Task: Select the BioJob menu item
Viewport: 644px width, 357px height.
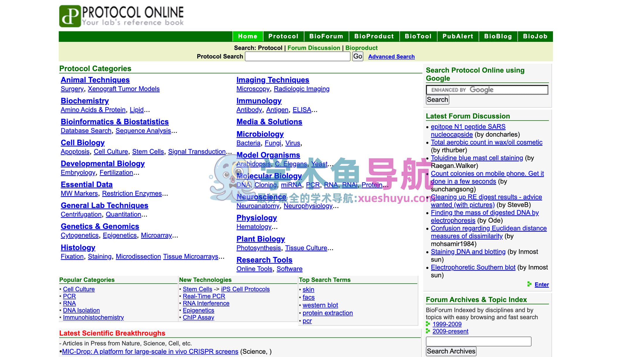Action: click(535, 36)
